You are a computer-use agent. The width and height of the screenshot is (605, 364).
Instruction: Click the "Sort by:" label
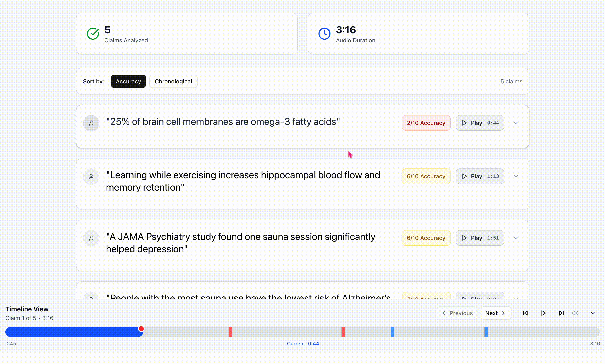coord(94,81)
